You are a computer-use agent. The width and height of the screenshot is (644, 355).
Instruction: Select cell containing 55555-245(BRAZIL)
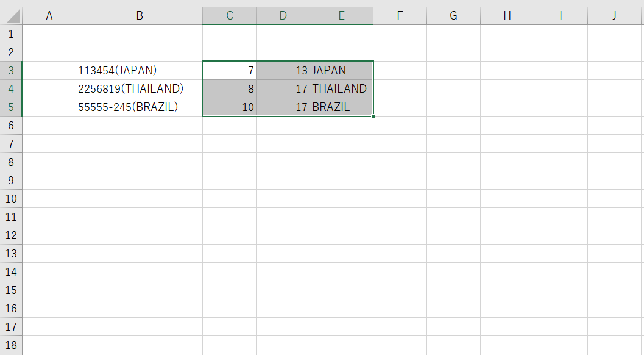(x=140, y=107)
